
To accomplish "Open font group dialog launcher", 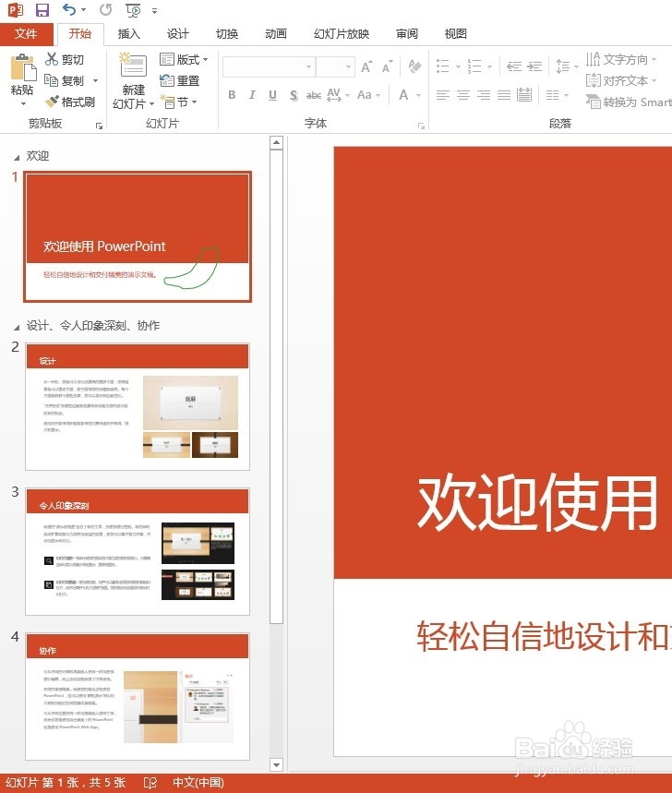I will [421, 126].
